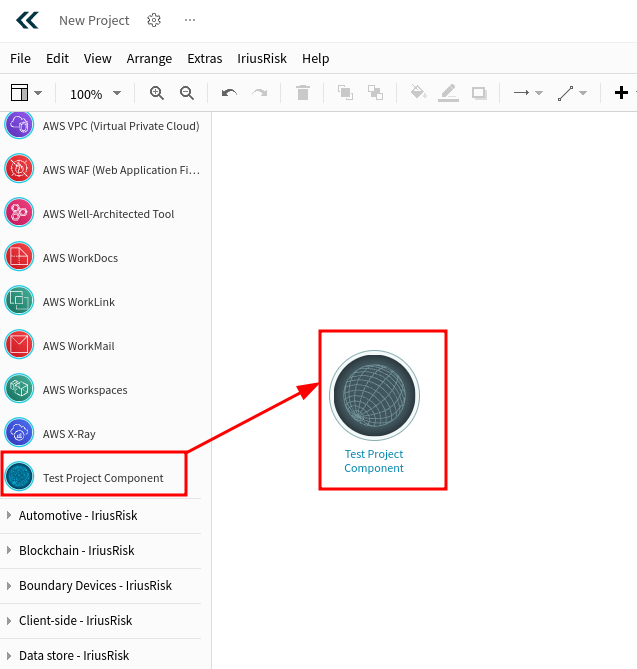This screenshot has height=669, width=637.
Task: Click the New Project title
Action: coord(94,20)
